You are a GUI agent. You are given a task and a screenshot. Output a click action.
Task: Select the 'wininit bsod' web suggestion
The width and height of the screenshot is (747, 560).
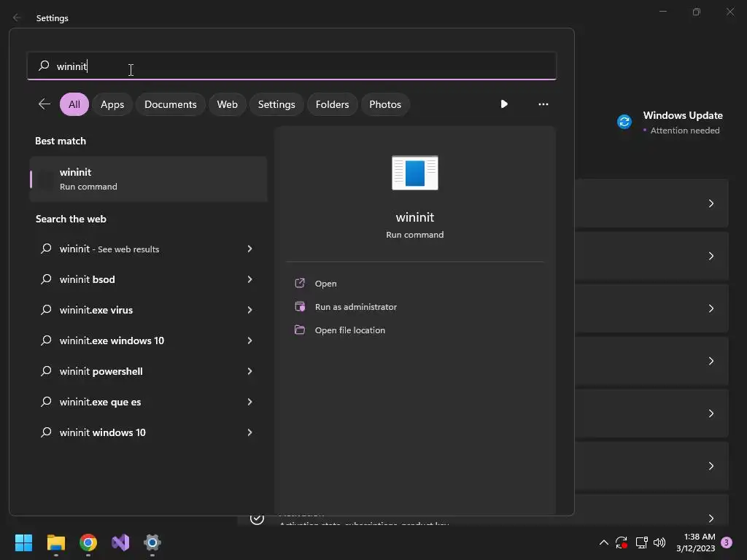[x=148, y=279]
